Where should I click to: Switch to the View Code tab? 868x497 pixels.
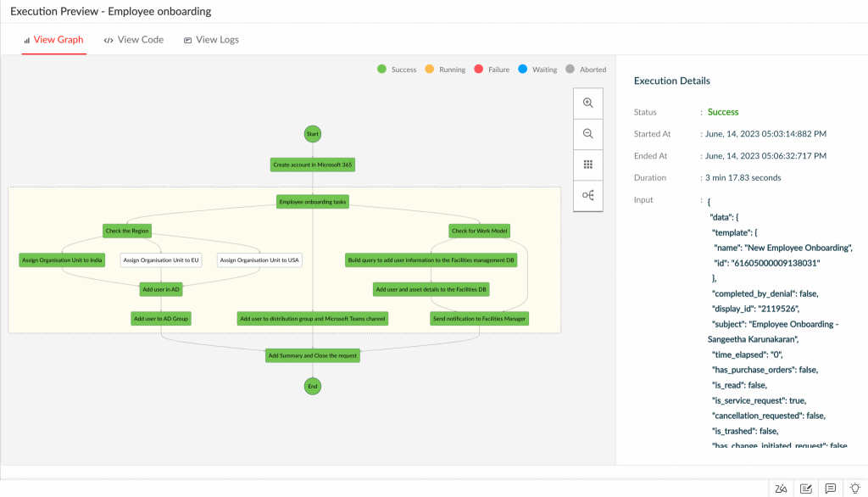(x=134, y=40)
